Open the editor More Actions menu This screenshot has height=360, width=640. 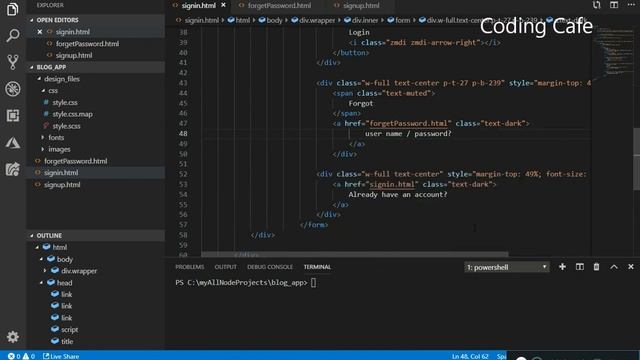pyautogui.click(x=631, y=5)
